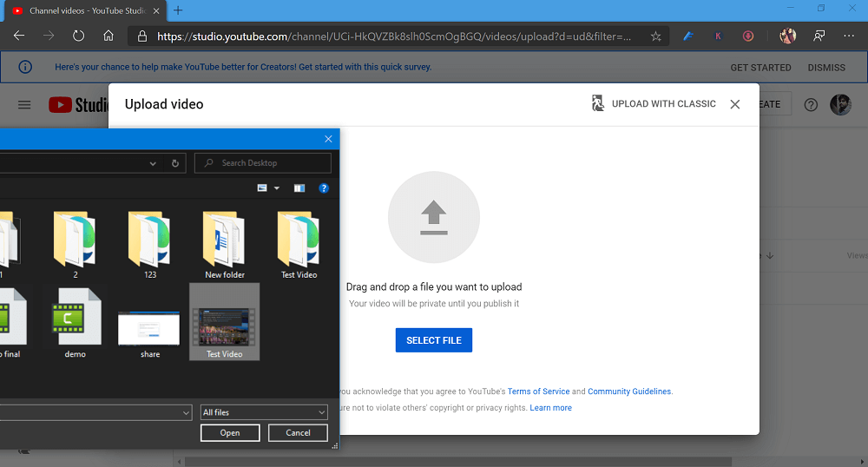Click the circular upload arrow icon
This screenshot has width=868, height=467.
pyautogui.click(x=434, y=217)
